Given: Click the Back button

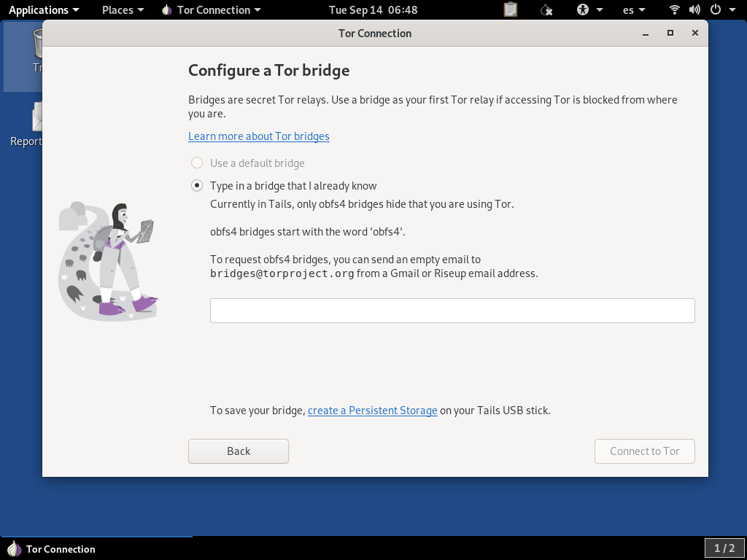Looking at the screenshot, I should point(239,451).
